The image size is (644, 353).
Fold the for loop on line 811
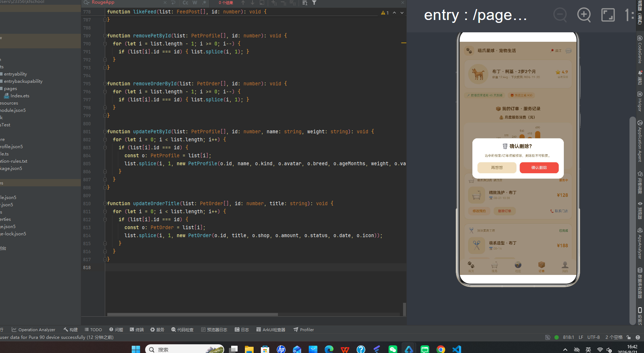coord(105,212)
